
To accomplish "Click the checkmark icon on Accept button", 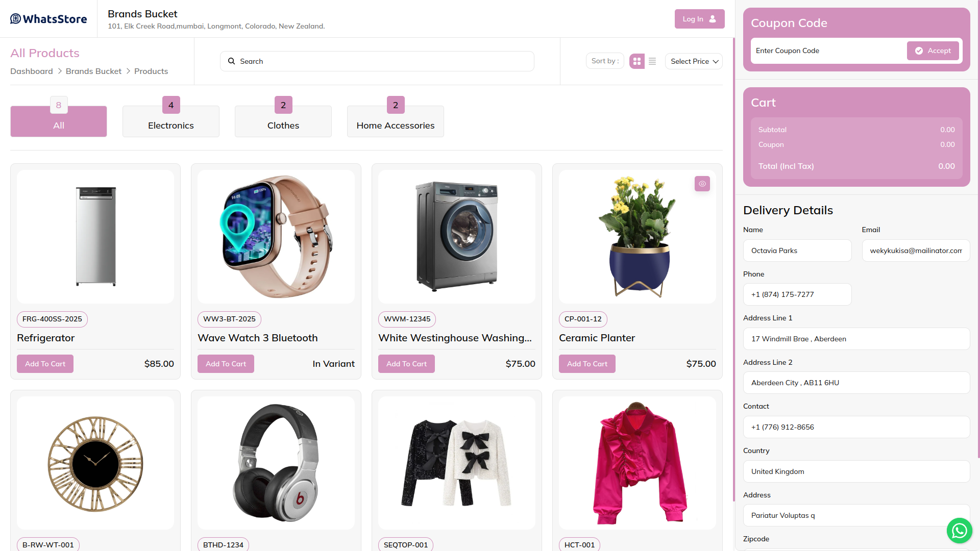I will click(919, 51).
